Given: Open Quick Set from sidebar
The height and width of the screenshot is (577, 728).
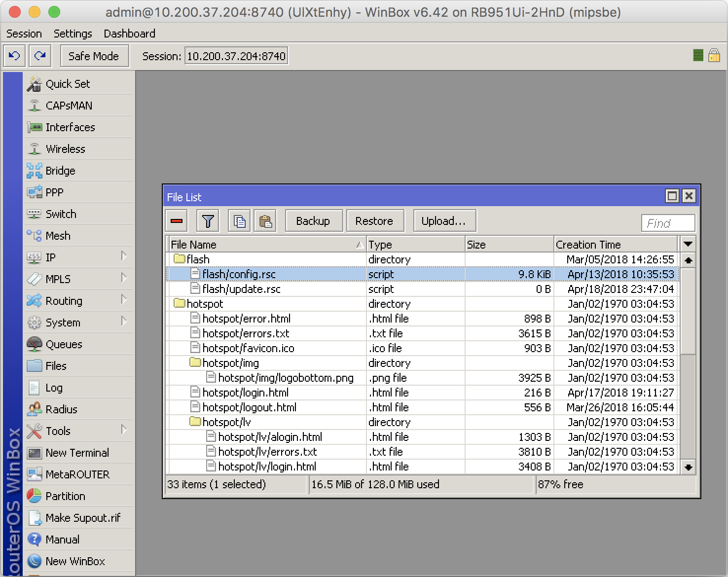Looking at the screenshot, I should point(79,84).
